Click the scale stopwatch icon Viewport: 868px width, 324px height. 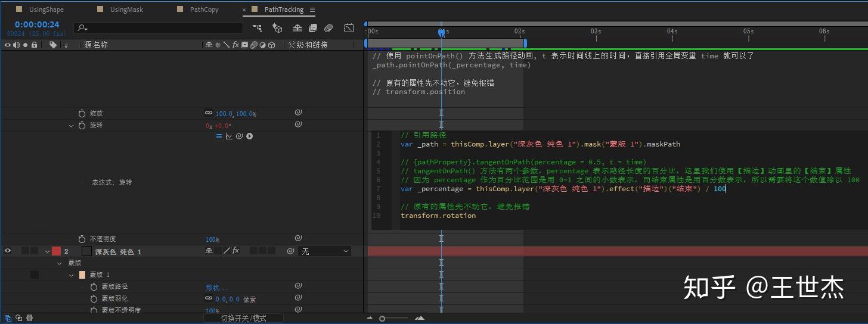click(x=82, y=113)
